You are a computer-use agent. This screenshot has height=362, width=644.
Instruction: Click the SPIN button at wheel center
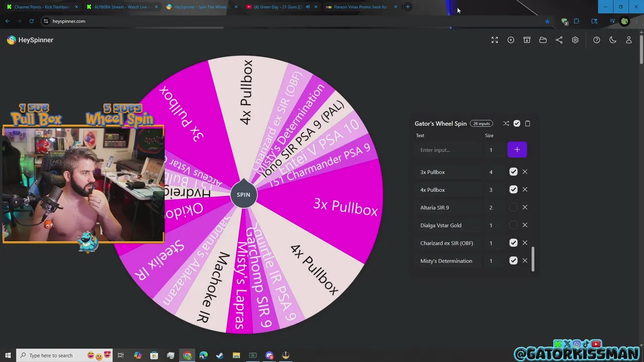click(x=244, y=195)
